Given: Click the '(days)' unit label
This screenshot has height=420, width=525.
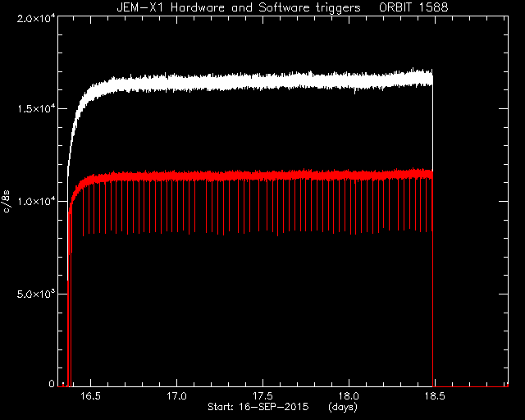Looking at the screenshot, I should pyautogui.click(x=343, y=407).
